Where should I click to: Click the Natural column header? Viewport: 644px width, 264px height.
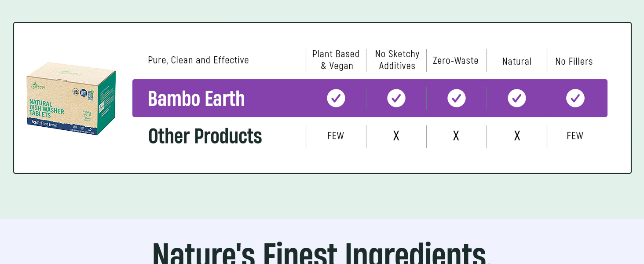click(517, 62)
